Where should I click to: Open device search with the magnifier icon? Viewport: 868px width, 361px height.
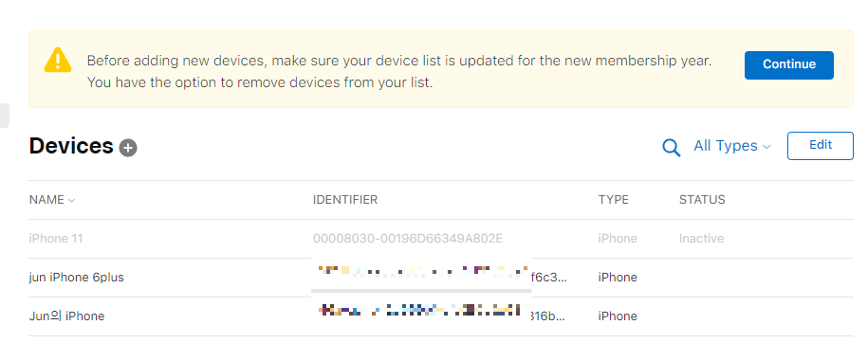coord(671,147)
